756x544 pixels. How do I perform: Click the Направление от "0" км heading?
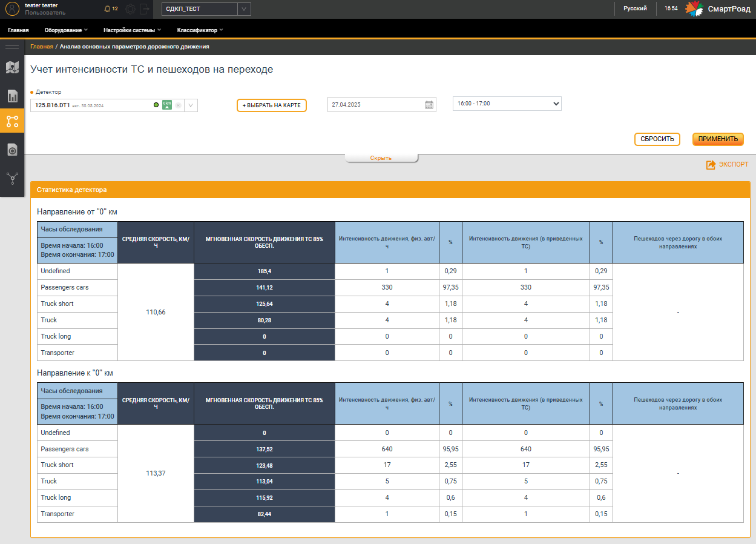click(77, 211)
